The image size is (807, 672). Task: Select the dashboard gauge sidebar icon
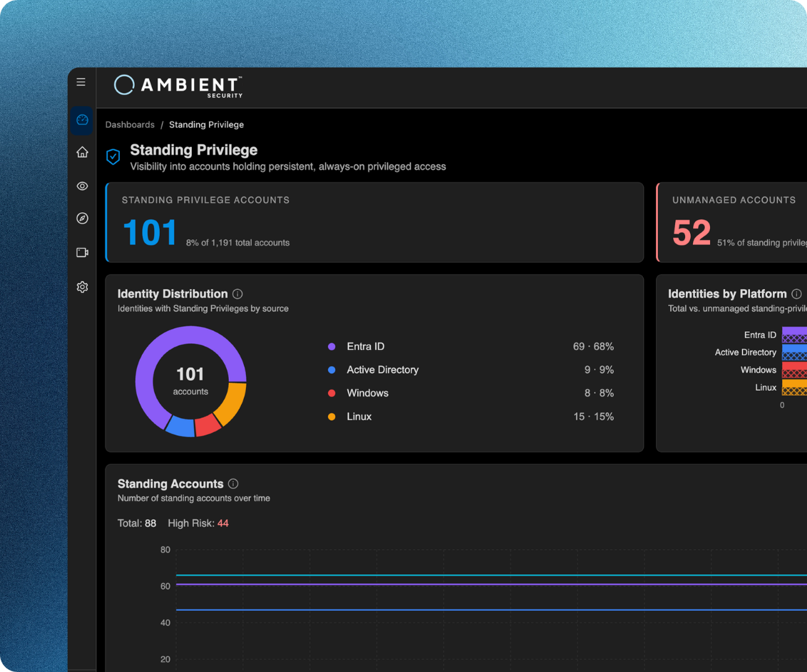click(x=82, y=120)
